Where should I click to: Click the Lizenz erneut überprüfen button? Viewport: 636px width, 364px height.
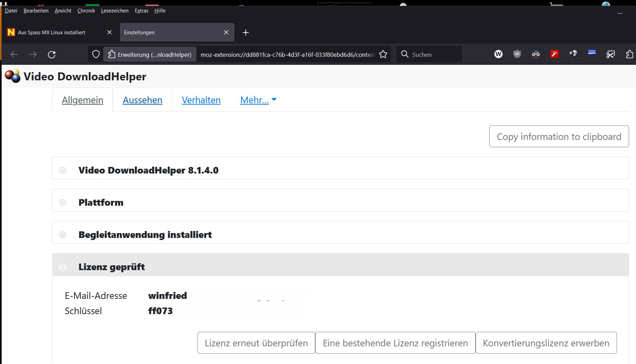(x=256, y=343)
